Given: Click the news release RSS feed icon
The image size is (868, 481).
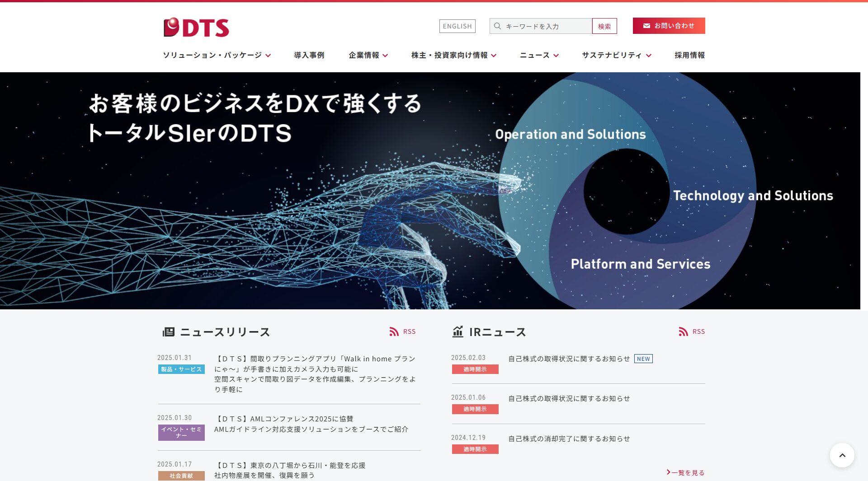Looking at the screenshot, I should (394, 332).
